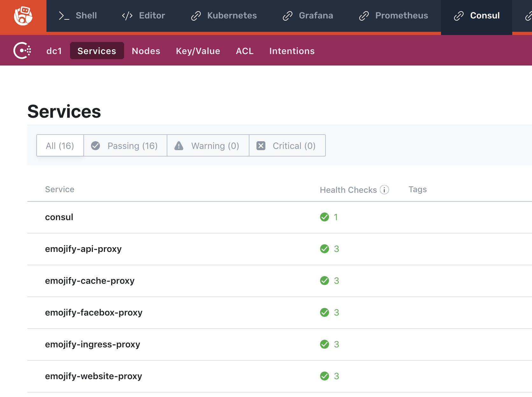Open the emojify-api-proxy service
532x397 pixels.
pos(83,249)
